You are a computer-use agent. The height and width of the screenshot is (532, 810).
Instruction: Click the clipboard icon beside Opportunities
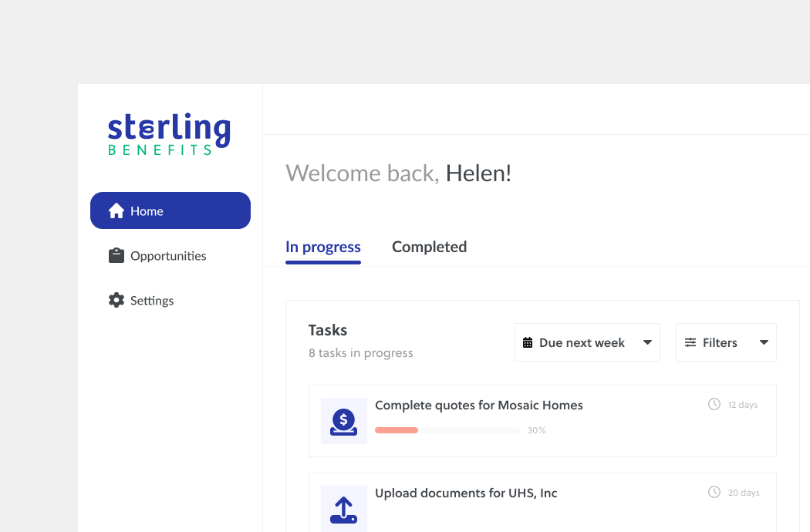(x=116, y=256)
